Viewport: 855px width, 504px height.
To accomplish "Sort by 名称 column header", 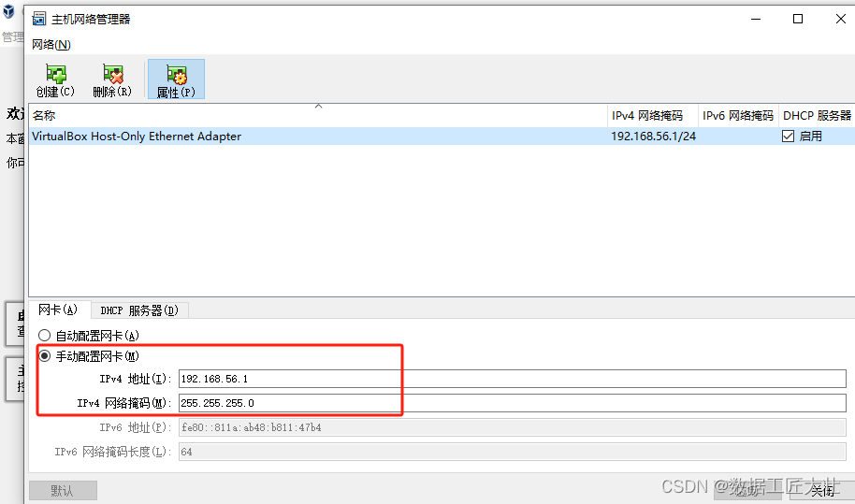I will coord(318,116).
